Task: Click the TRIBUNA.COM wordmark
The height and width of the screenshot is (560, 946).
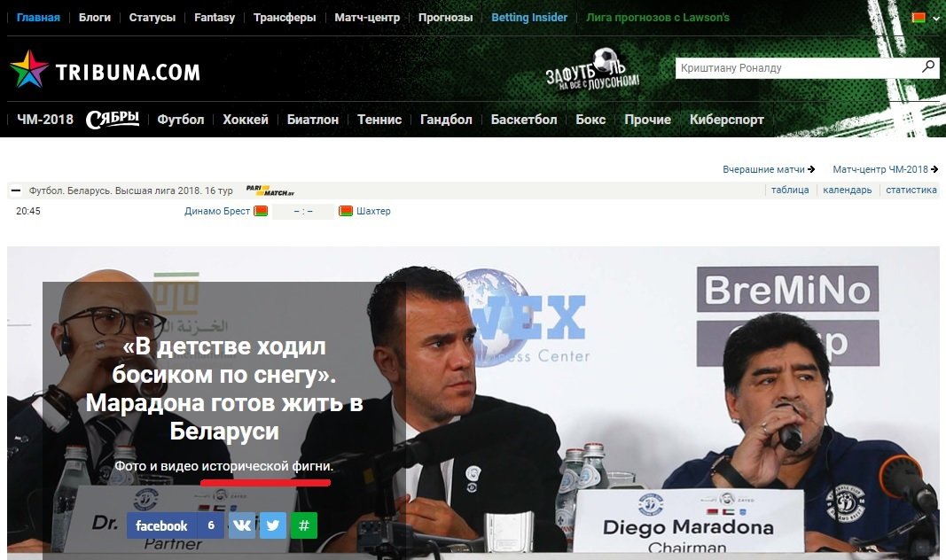Action: click(128, 73)
